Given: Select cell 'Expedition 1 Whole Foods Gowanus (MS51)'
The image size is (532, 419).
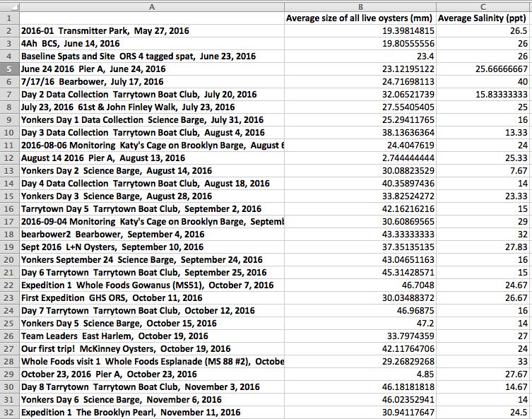Looking at the screenshot, I should pyautogui.click(x=152, y=285).
